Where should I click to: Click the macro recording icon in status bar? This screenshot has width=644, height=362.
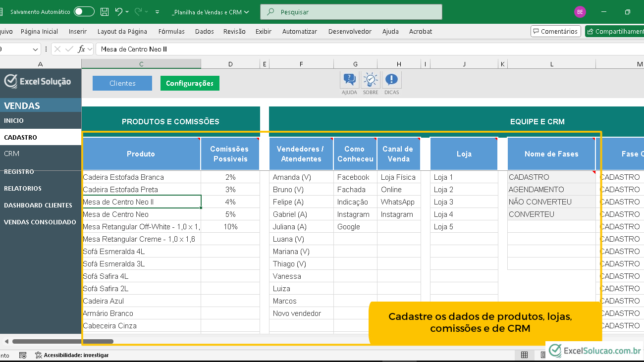click(x=23, y=355)
